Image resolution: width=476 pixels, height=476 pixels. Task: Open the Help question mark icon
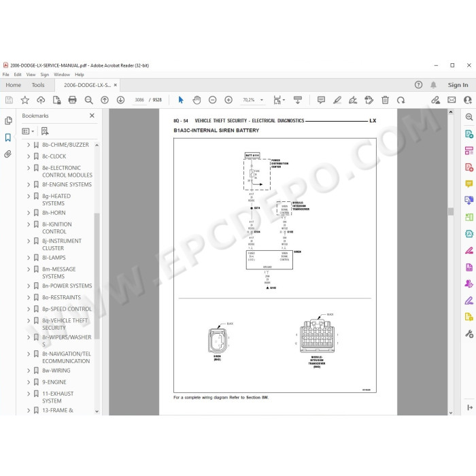pos(418,85)
